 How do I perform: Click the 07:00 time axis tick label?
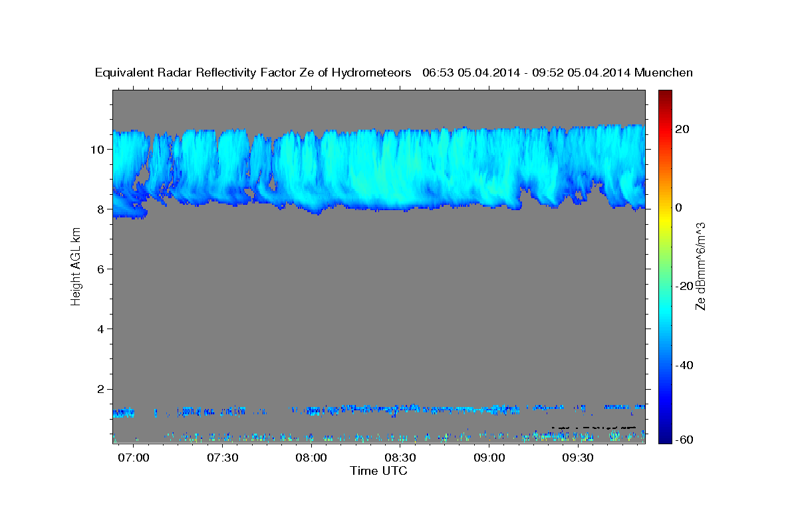tap(134, 458)
